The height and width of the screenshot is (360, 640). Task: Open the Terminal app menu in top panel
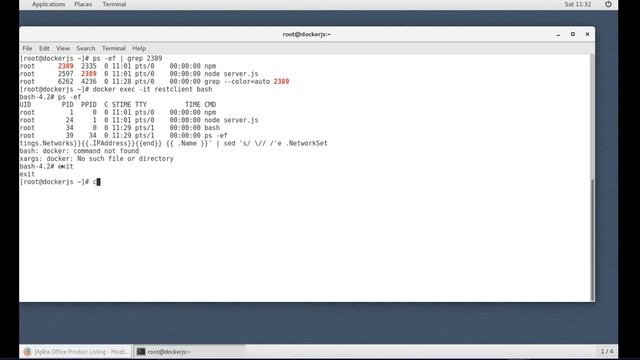point(114,4)
